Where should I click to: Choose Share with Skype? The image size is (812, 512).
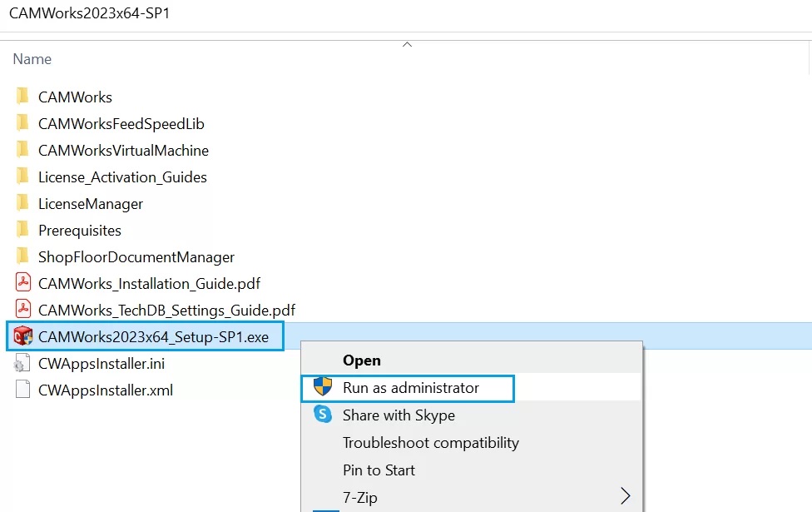click(399, 415)
